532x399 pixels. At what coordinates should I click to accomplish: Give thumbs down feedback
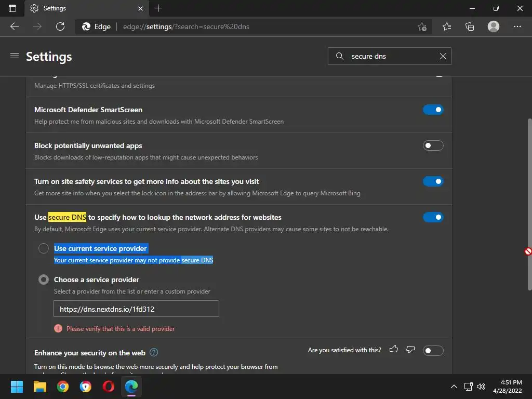(410, 349)
